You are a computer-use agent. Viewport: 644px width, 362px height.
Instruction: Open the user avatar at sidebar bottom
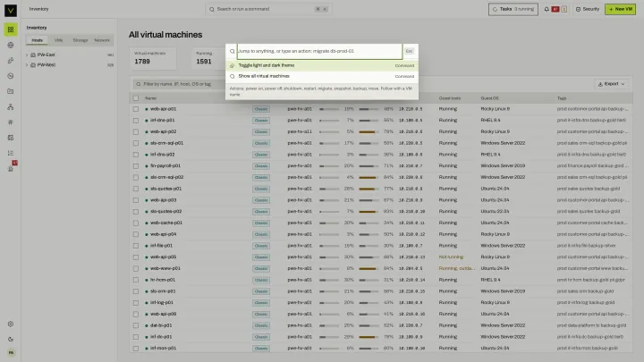[11, 352]
